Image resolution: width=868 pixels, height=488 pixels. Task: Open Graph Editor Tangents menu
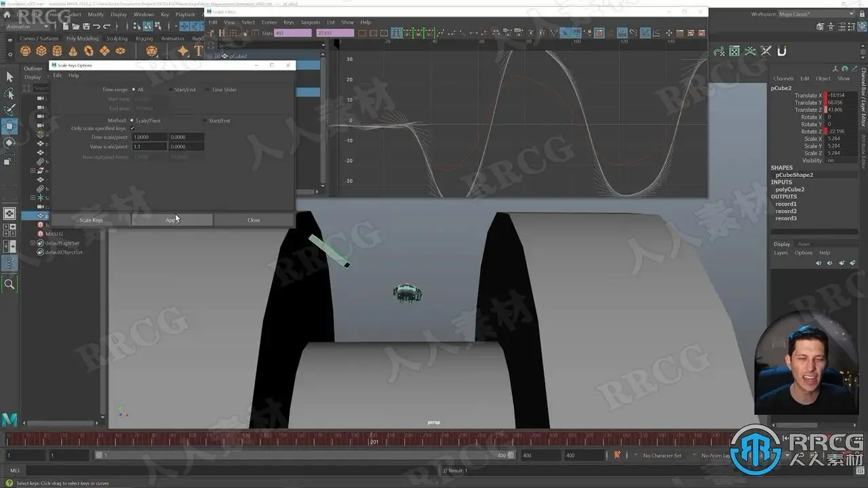pyautogui.click(x=311, y=22)
